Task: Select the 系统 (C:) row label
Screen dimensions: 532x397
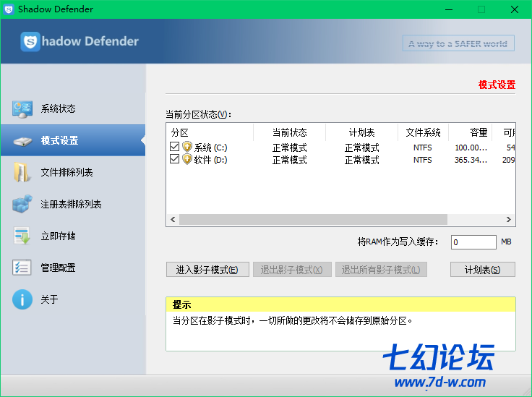Action: point(210,148)
